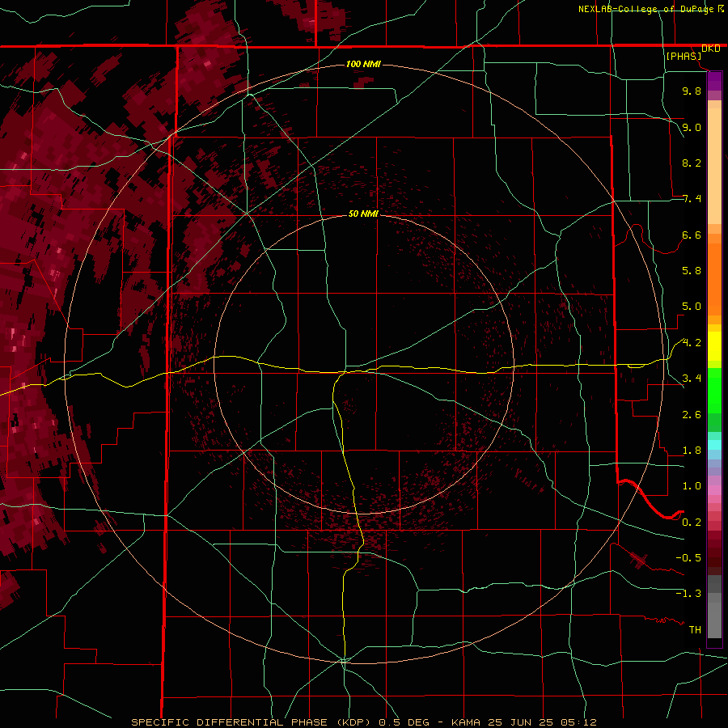Click the 0.2 value on the color scale
The height and width of the screenshot is (728, 728).
tap(692, 523)
